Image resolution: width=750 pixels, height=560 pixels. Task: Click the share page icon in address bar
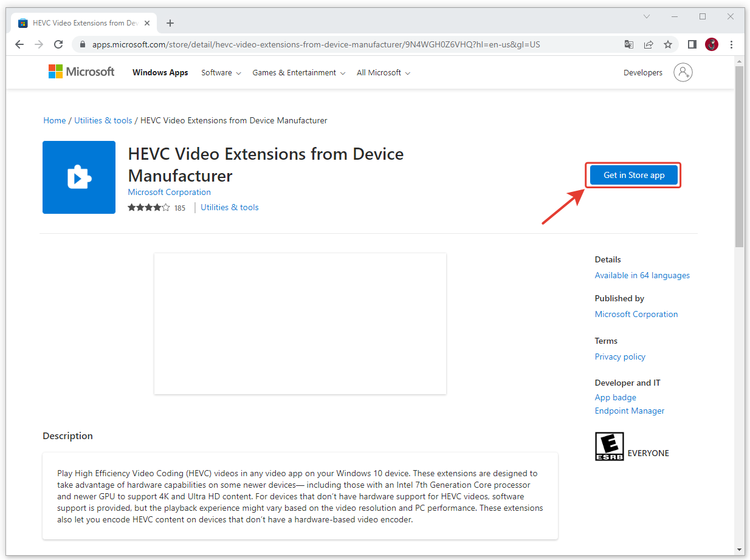(649, 44)
